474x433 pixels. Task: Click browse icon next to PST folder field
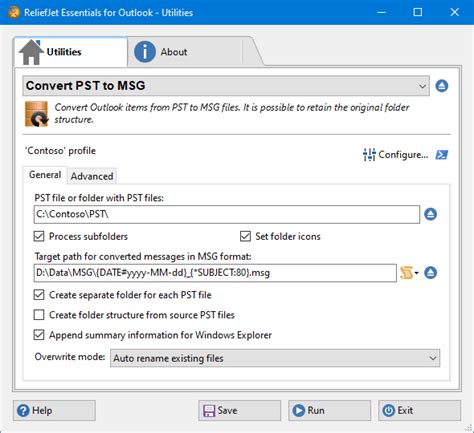point(430,214)
